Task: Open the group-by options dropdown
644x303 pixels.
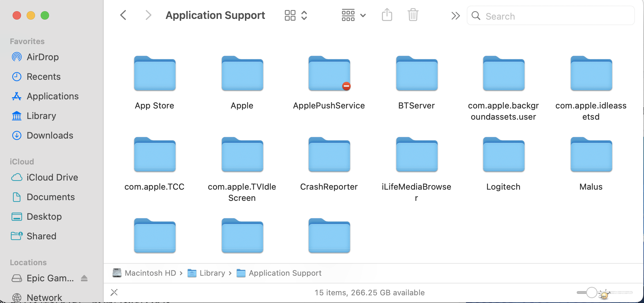Action: 354,15
